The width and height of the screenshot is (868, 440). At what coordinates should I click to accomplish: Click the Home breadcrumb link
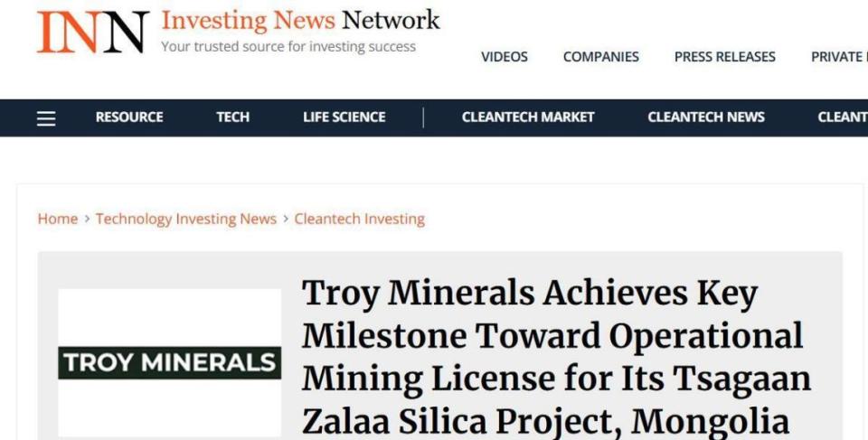coord(57,219)
